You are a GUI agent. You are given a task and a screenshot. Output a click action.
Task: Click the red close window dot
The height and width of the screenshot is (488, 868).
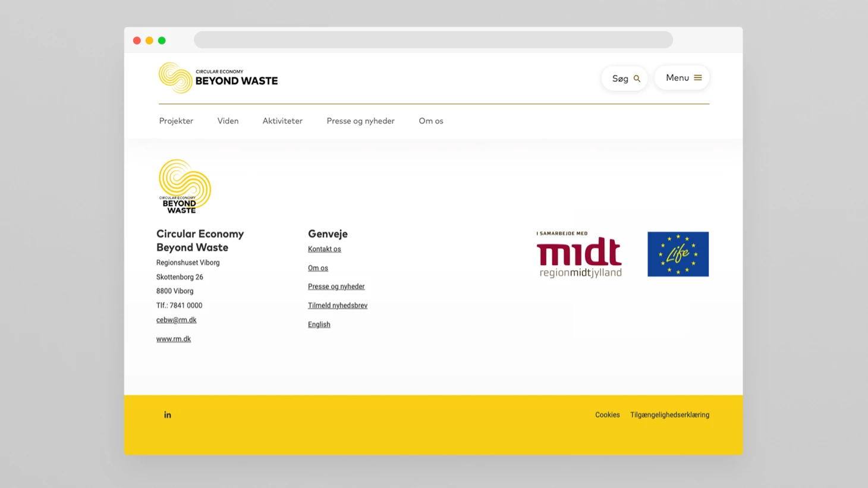click(137, 40)
